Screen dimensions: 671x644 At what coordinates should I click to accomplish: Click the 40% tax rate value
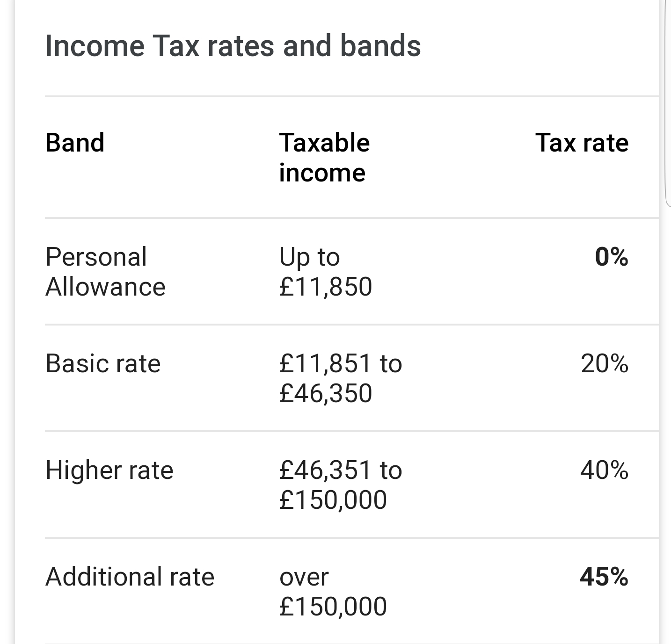(x=604, y=470)
